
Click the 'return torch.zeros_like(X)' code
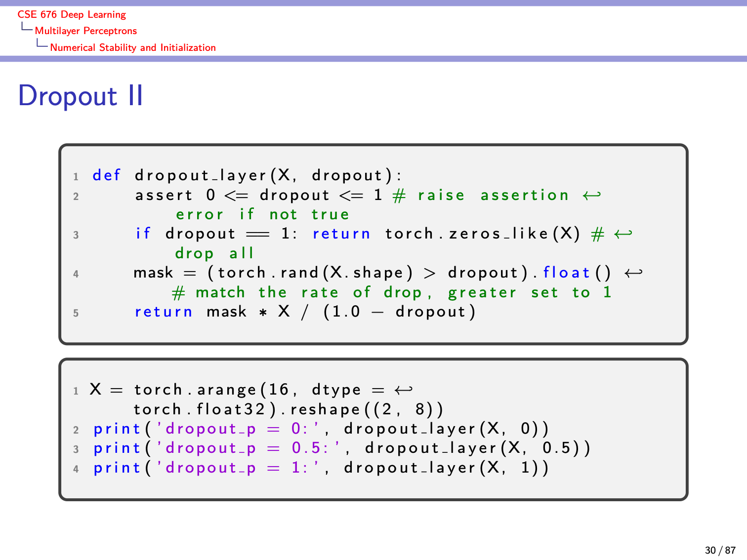pyautogui.click(x=446, y=233)
